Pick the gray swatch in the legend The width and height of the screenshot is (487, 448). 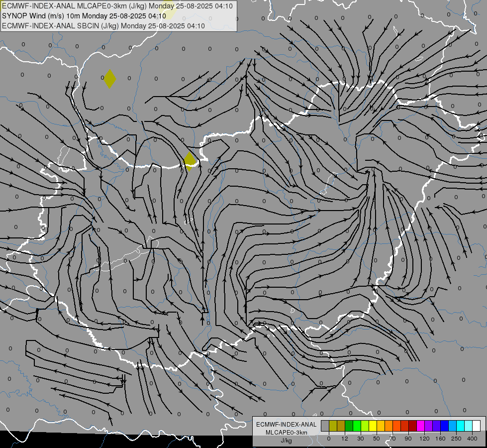[x=325, y=426]
